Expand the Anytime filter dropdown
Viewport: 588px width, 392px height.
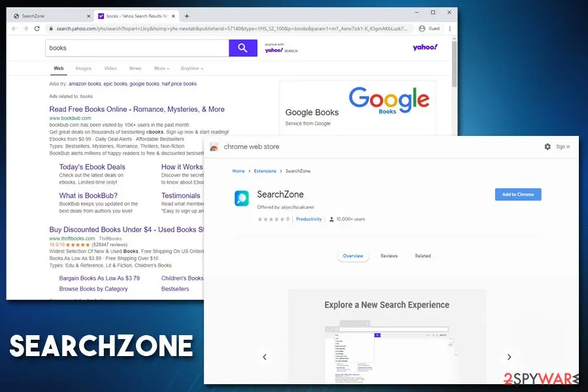point(192,68)
